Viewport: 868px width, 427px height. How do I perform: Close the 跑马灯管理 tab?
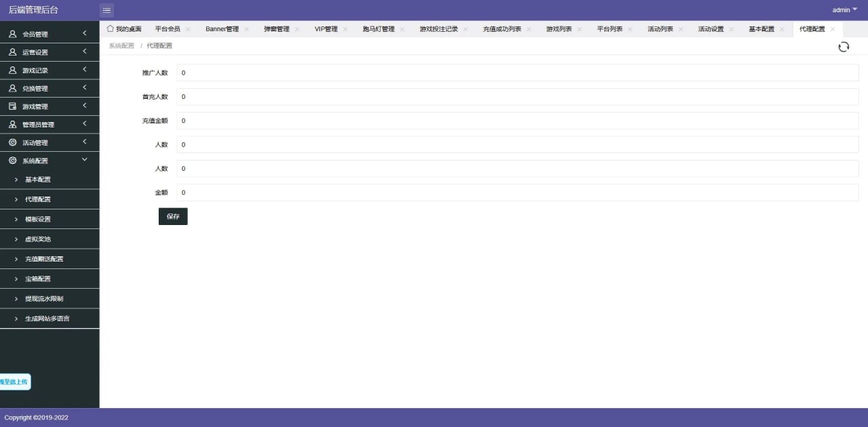(x=402, y=28)
